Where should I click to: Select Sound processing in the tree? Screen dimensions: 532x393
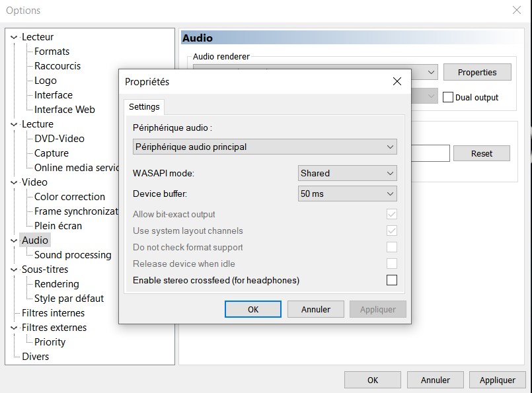(73, 255)
